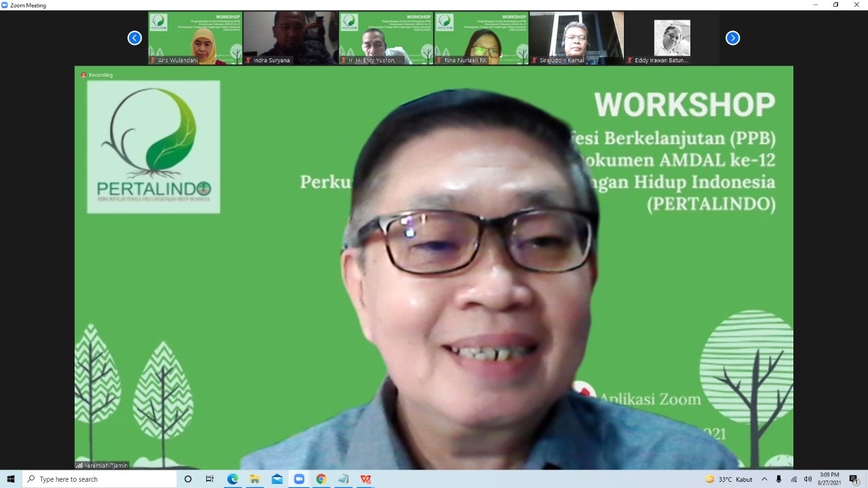
Task: Open the Windows Start menu
Action: 11,479
